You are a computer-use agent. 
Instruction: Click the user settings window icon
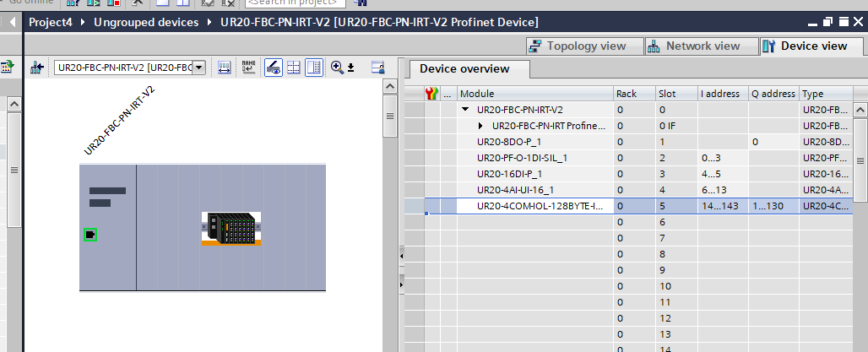378,68
